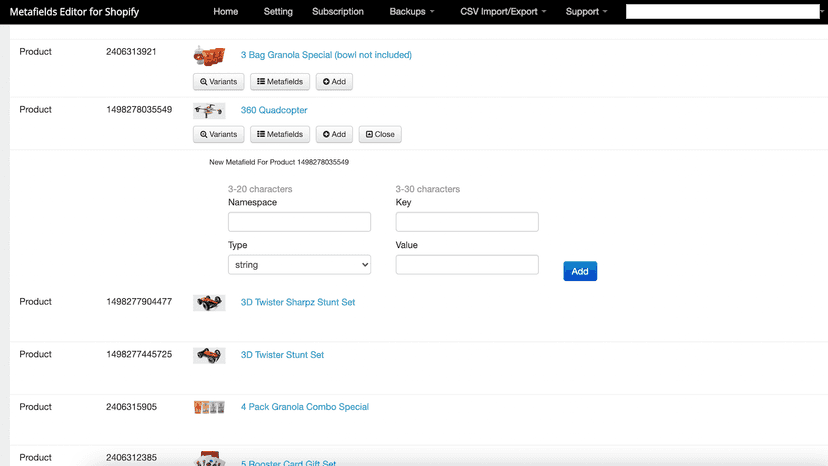
Task: Click the search box in top bar
Action: pyautogui.click(x=722, y=12)
